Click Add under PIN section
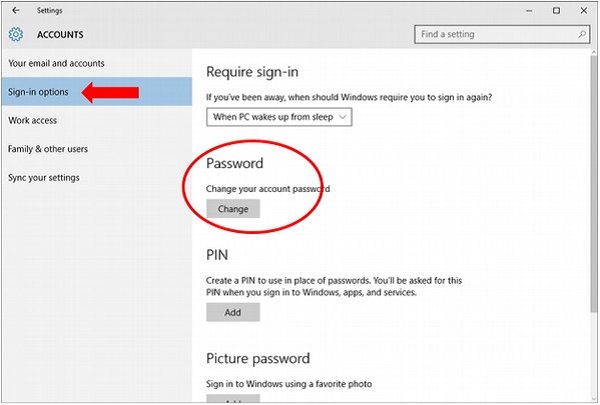 click(x=233, y=312)
